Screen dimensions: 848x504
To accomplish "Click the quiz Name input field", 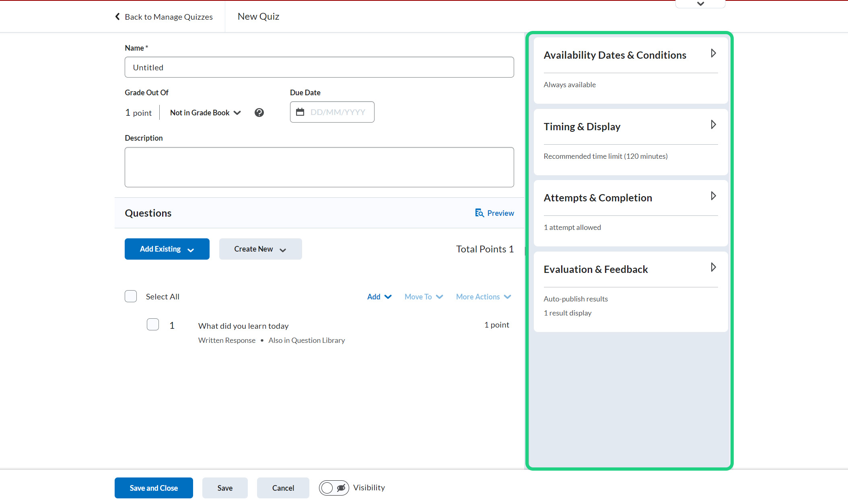I will (x=319, y=67).
